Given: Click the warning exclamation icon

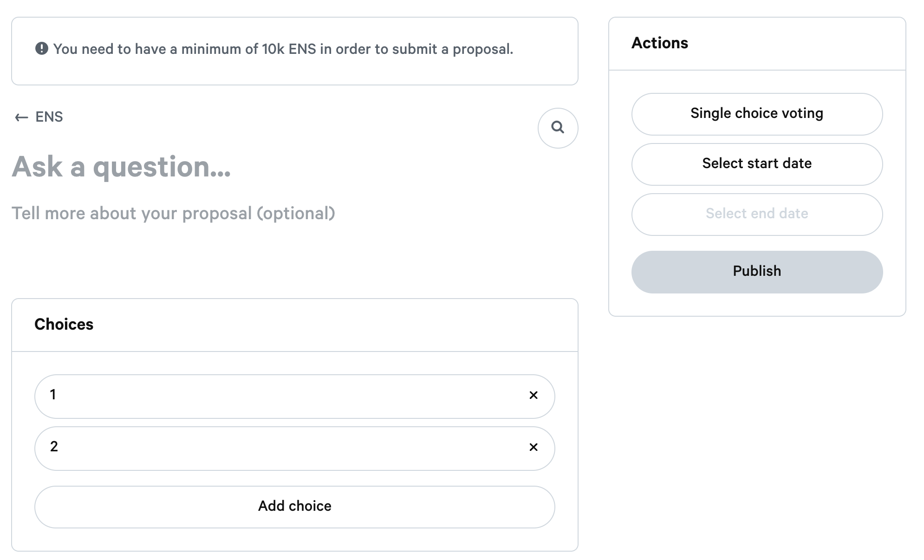Looking at the screenshot, I should [42, 48].
